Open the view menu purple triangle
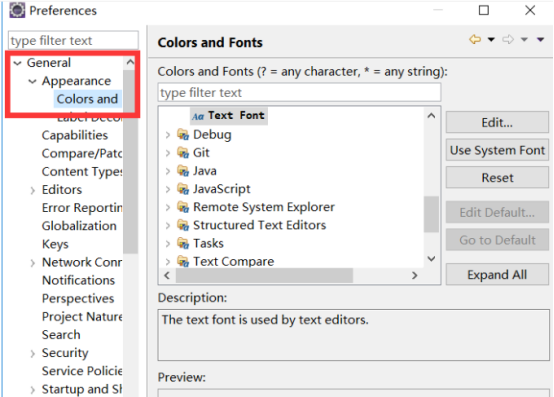The width and height of the screenshot is (554, 397). click(540, 39)
